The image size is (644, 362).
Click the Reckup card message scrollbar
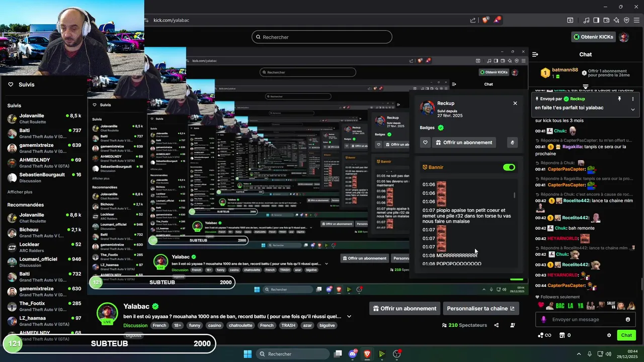(x=514, y=195)
